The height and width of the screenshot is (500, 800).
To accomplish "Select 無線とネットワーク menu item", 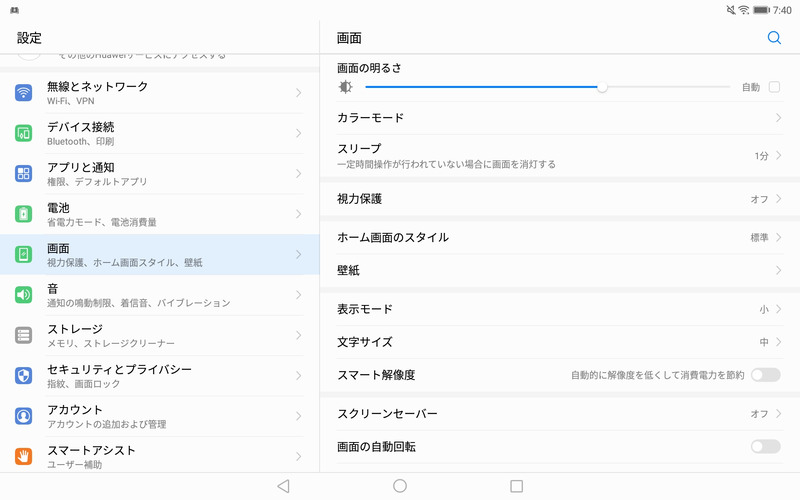I will pos(160,93).
